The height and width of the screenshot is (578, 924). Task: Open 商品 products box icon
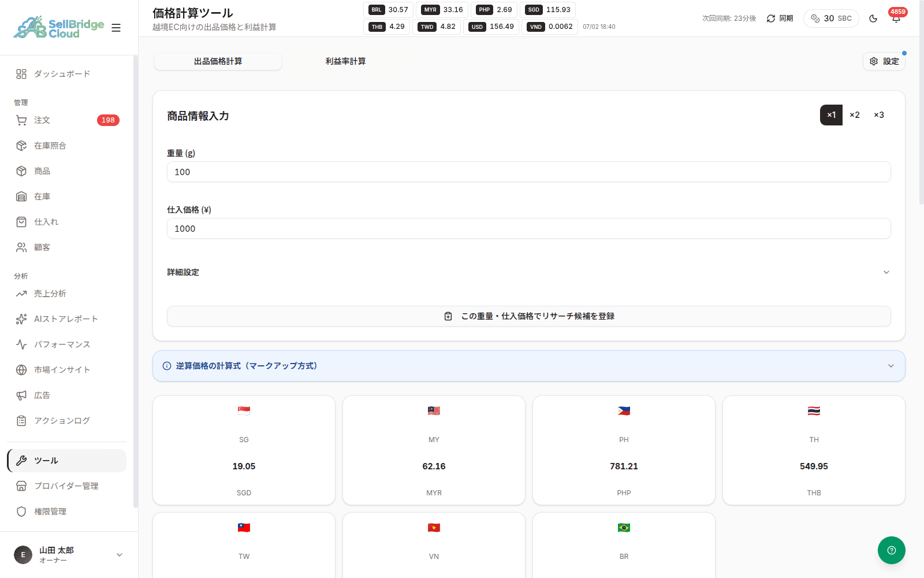[x=21, y=171]
